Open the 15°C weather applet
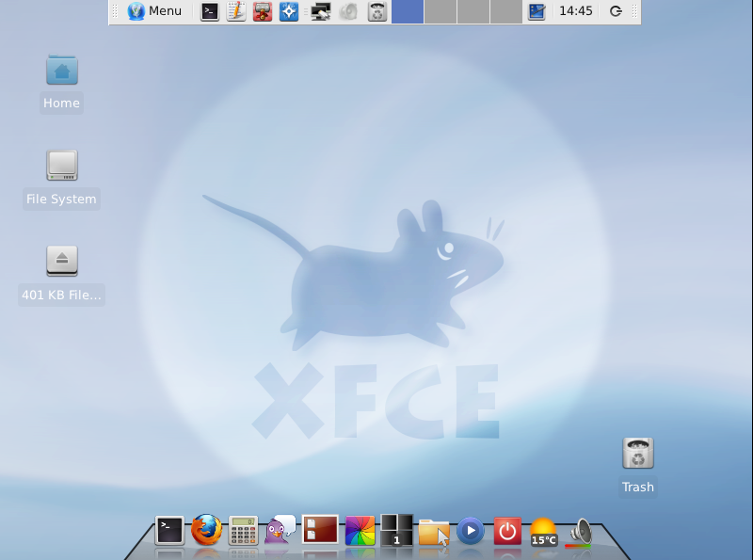 (x=544, y=532)
